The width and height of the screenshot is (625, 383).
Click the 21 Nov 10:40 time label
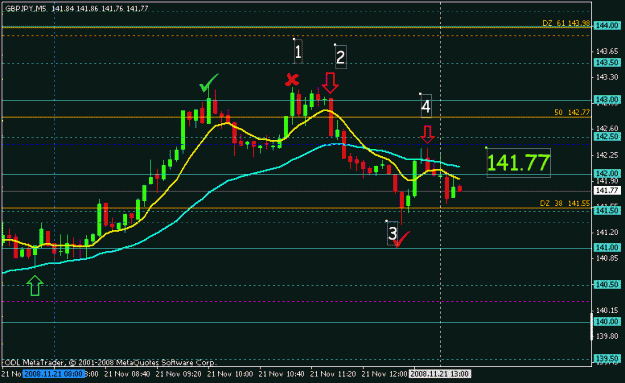(281, 374)
